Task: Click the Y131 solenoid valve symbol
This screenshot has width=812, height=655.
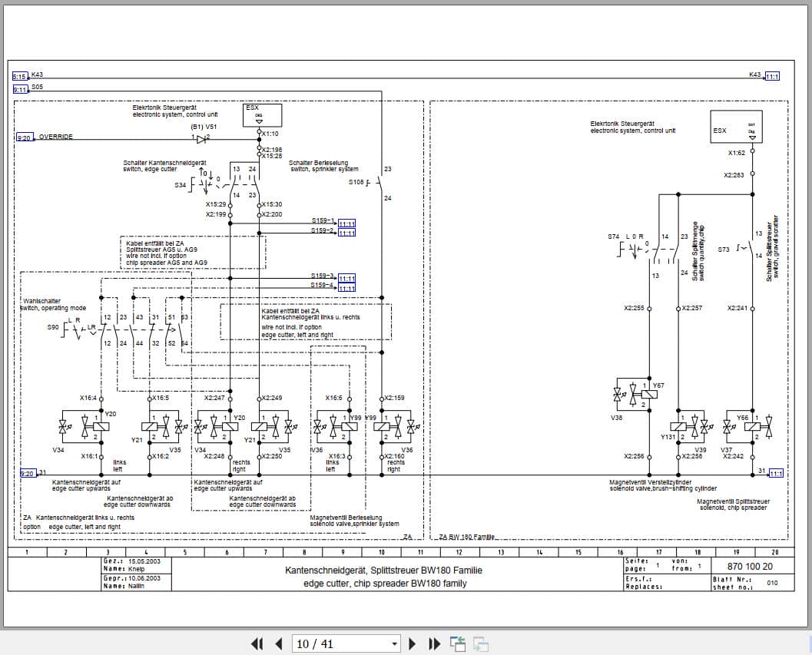Action: (678, 427)
